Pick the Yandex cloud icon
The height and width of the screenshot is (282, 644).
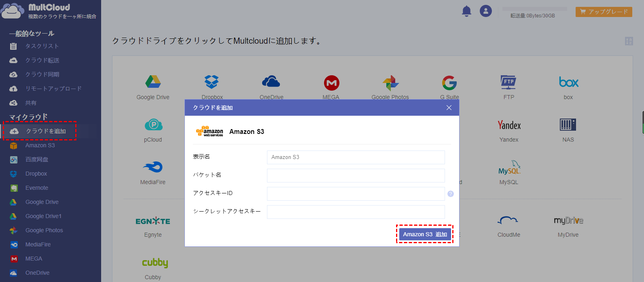[509, 125]
